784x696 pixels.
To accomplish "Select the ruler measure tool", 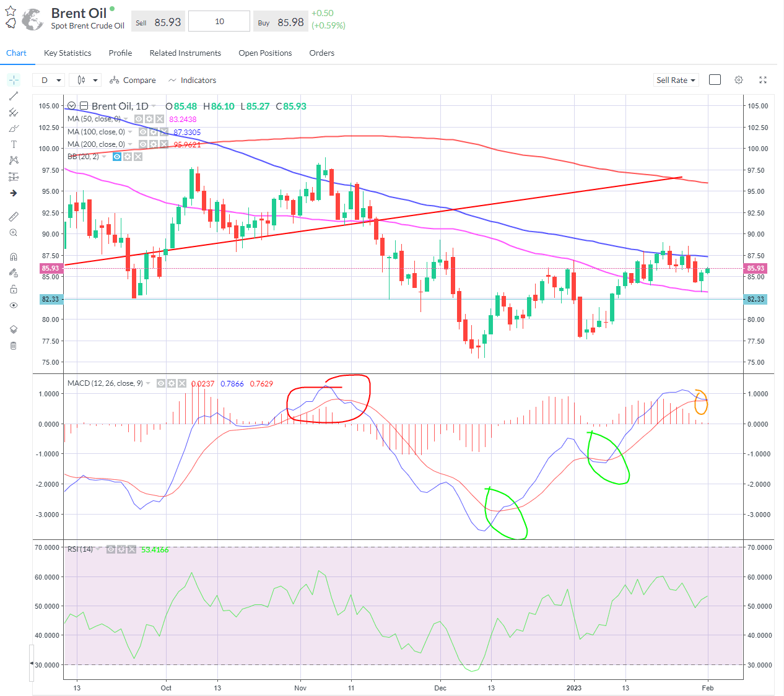I will (14, 216).
